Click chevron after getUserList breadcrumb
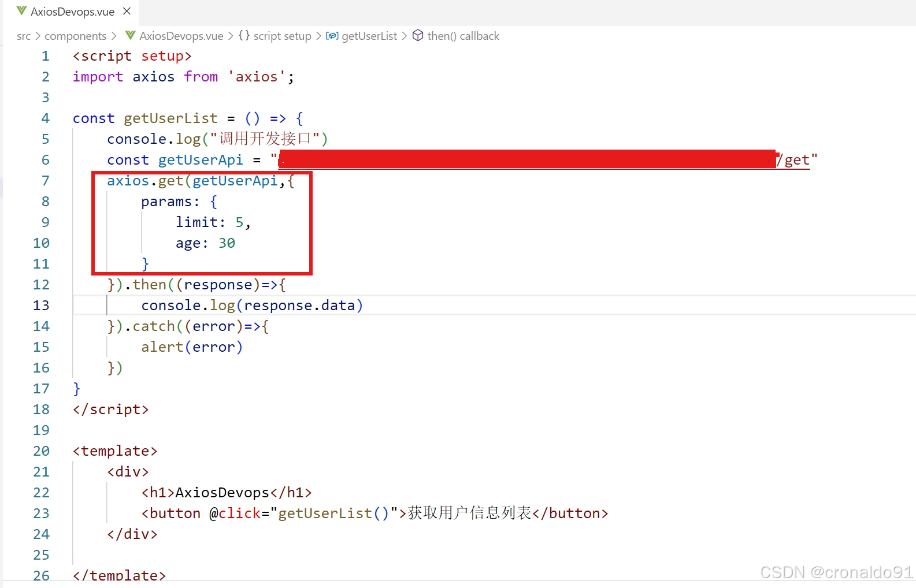 click(x=405, y=36)
